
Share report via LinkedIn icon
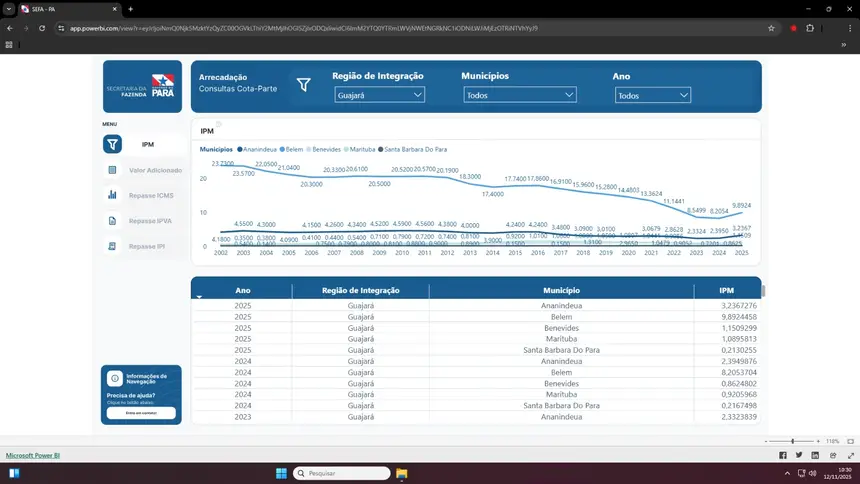813,455
